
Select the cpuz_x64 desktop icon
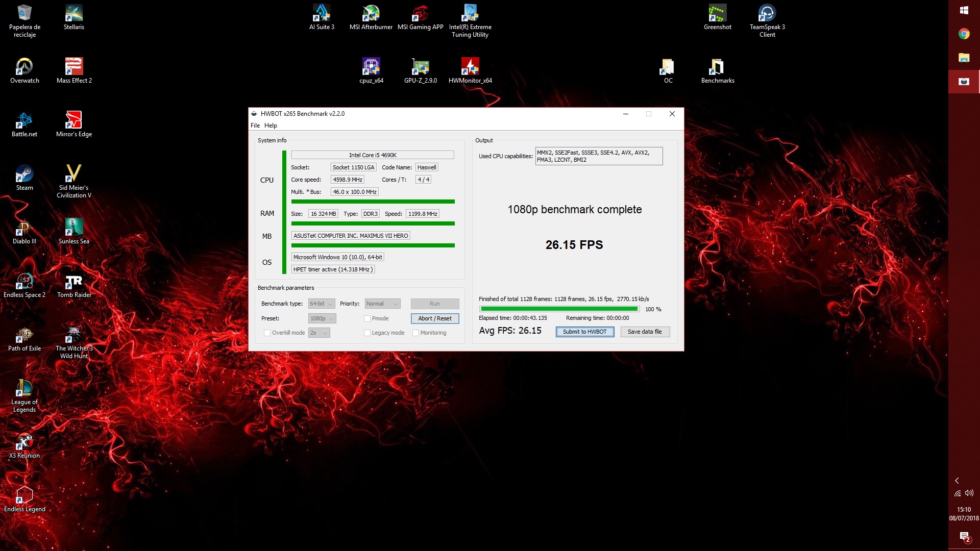coord(371,71)
